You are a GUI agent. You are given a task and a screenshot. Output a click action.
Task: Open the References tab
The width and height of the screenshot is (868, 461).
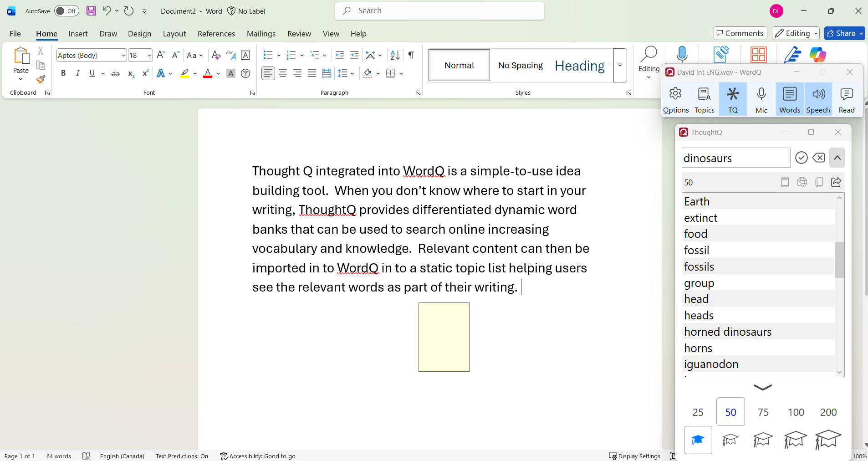pos(216,34)
